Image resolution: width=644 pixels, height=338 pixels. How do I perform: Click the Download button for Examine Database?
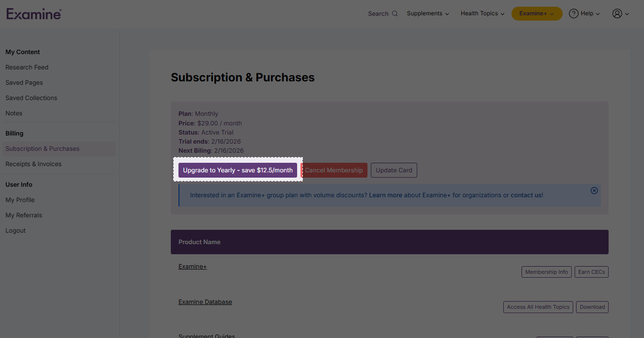[x=592, y=307]
